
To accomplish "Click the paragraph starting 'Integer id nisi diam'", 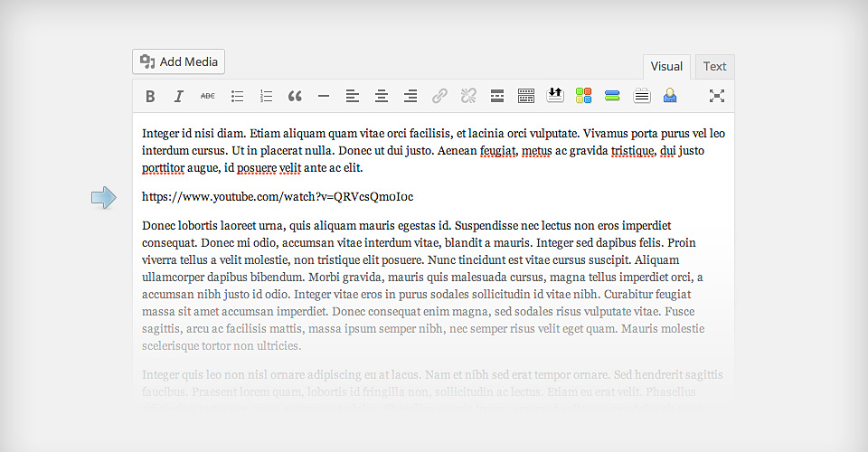I will pos(433,150).
